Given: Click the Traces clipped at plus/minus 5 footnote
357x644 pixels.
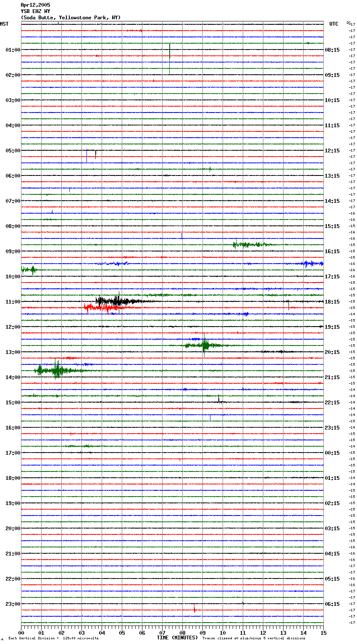Looking at the screenshot, I should [254, 639].
